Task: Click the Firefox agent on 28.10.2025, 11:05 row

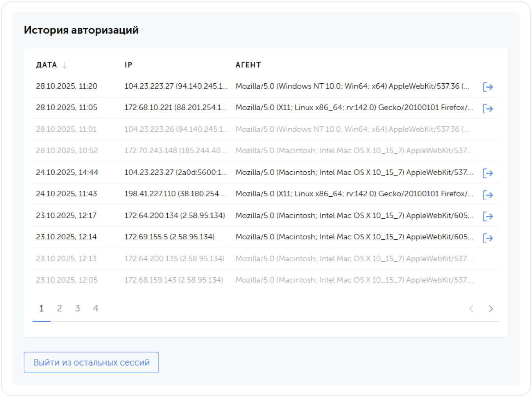Action: (x=354, y=108)
